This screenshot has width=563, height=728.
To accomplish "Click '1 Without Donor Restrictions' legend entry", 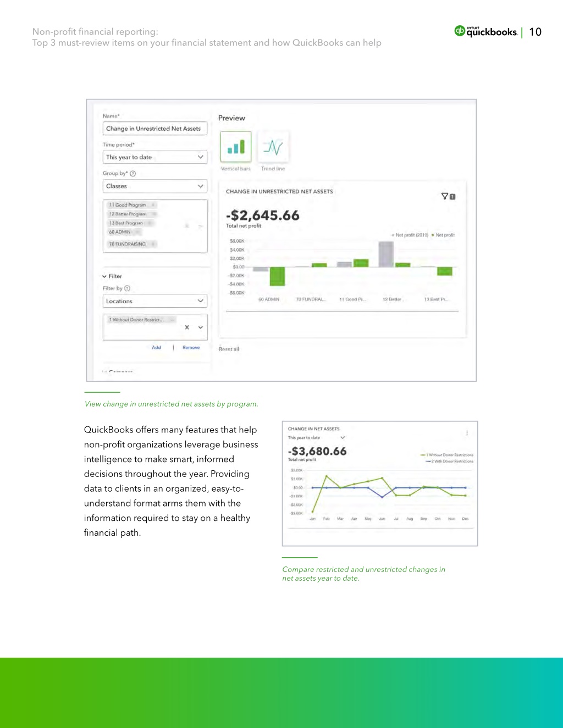I will point(447,455).
